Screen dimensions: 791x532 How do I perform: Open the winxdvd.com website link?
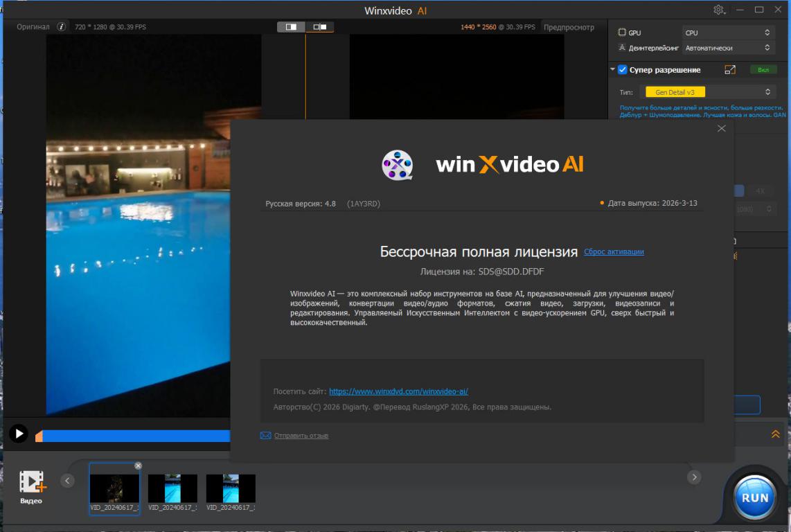(x=398, y=391)
